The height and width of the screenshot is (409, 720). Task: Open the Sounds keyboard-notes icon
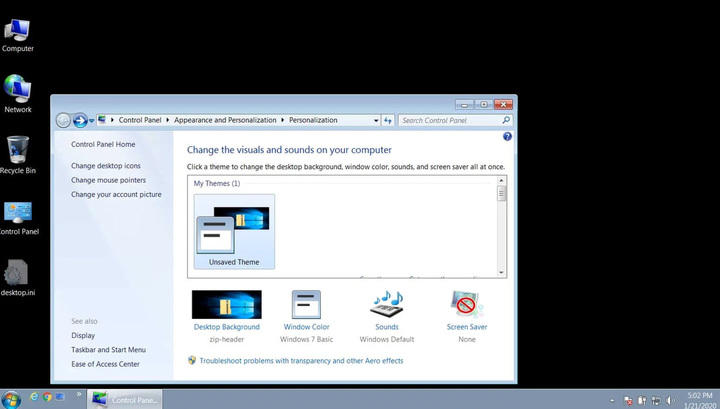point(387,304)
